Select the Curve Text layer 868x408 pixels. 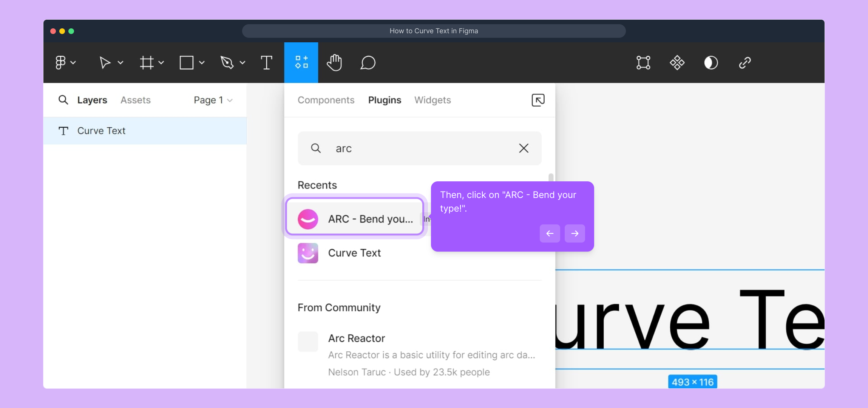101,131
